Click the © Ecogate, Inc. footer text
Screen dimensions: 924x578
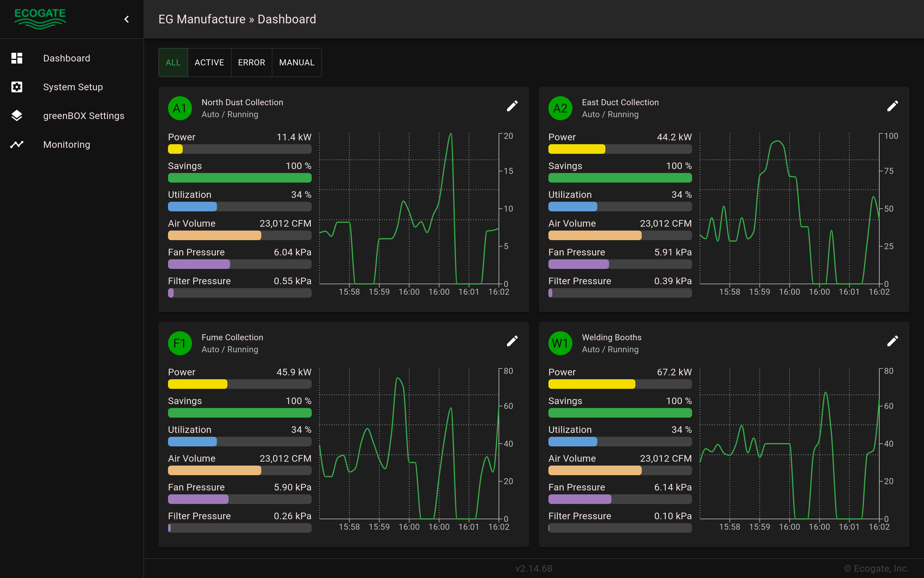coord(876,568)
